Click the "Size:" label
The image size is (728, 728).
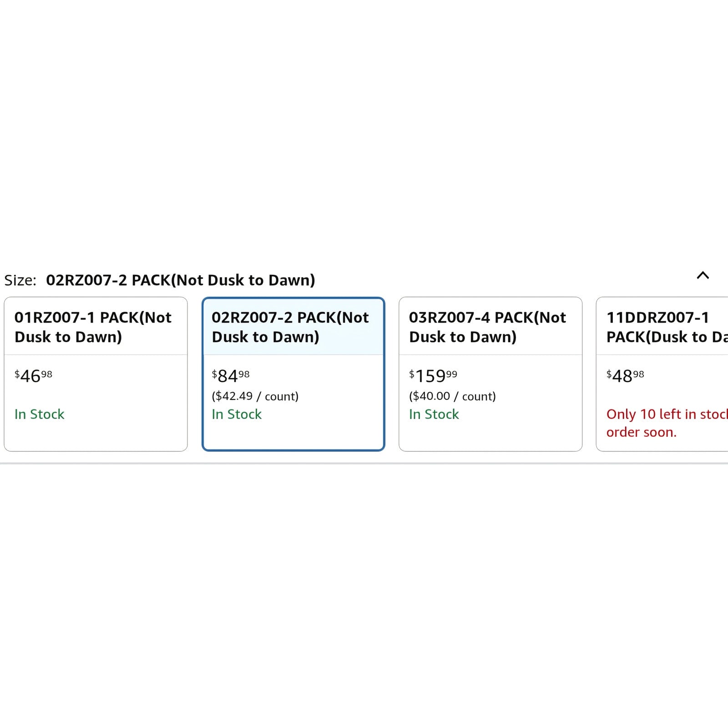(x=20, y=280)
